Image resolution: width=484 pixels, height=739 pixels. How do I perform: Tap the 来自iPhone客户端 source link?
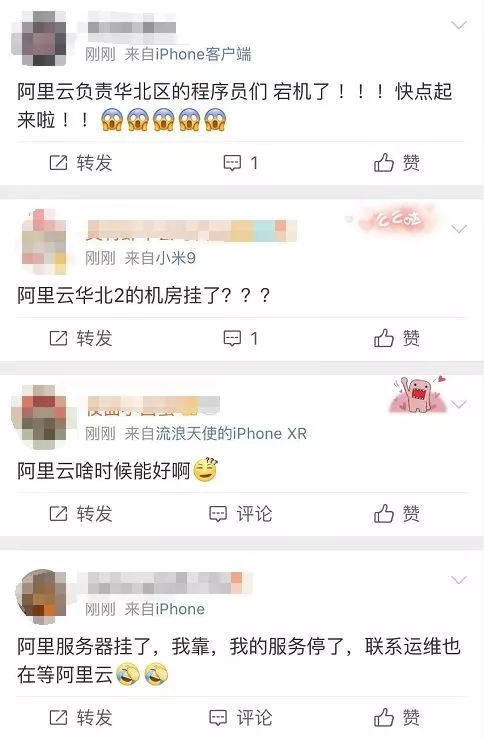coord(188,54)
